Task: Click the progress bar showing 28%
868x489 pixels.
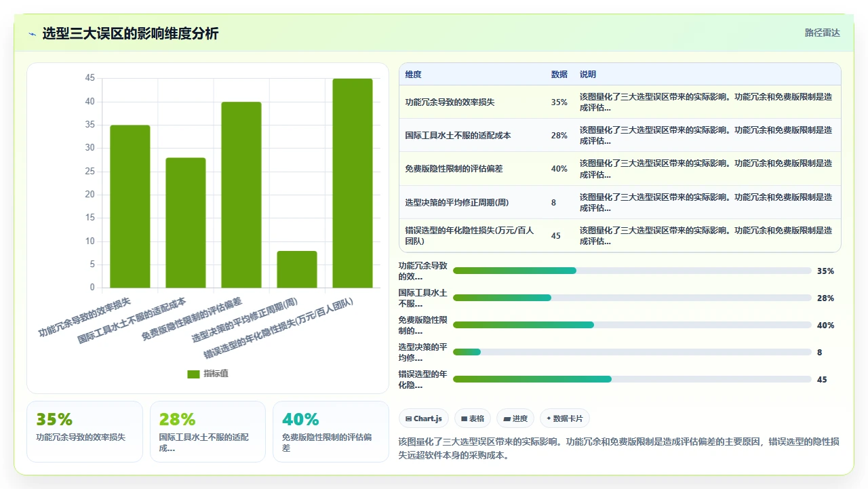Action: [632, 298]
